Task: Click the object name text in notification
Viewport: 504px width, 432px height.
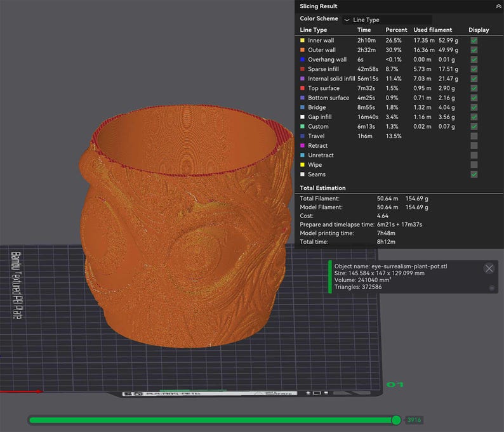Action: [390, 266]
